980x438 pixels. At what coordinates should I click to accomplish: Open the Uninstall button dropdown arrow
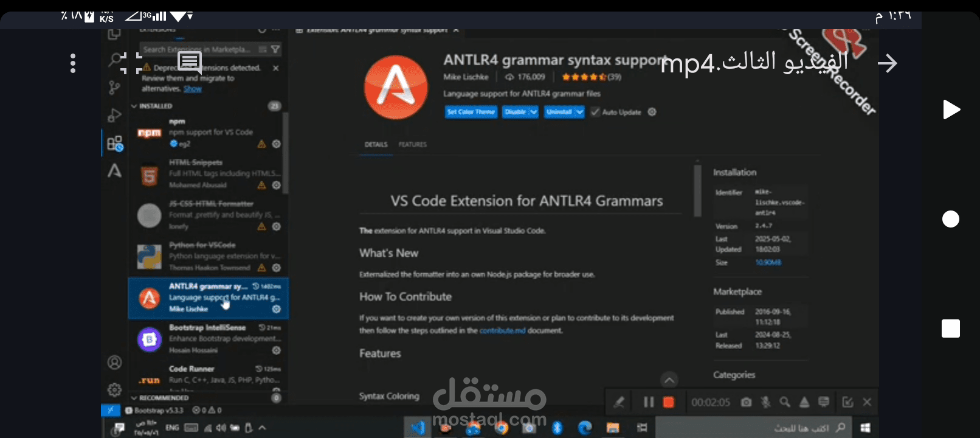pyautogui.click(x=579, y=112)
